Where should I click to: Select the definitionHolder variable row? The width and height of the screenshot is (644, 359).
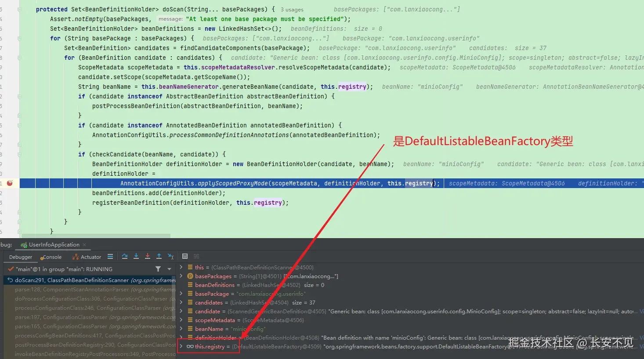411,337
